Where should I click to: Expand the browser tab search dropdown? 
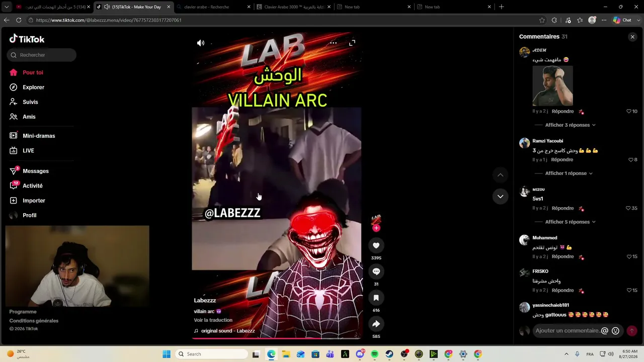pyautogui.click(x=7, y=7)
